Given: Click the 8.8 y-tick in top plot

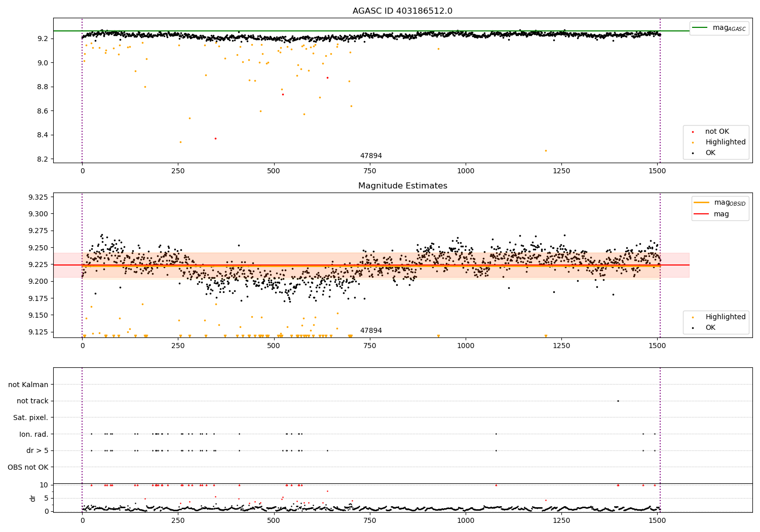Looking at the screenshot, I should (42, 87).
